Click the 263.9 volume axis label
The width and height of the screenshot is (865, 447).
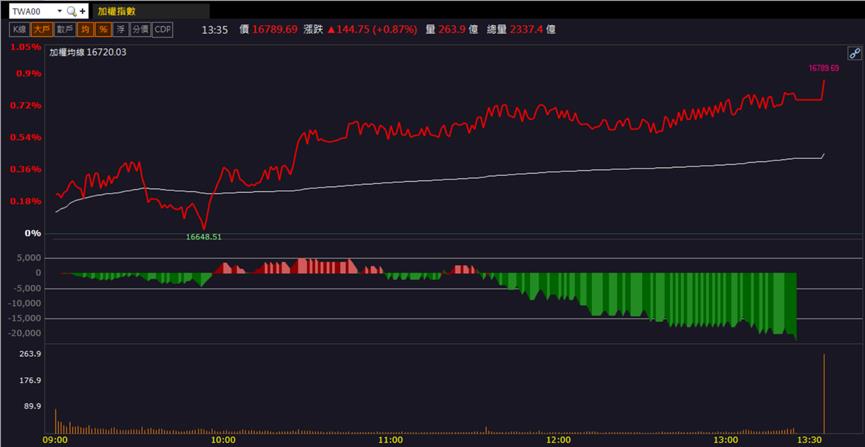31,354
